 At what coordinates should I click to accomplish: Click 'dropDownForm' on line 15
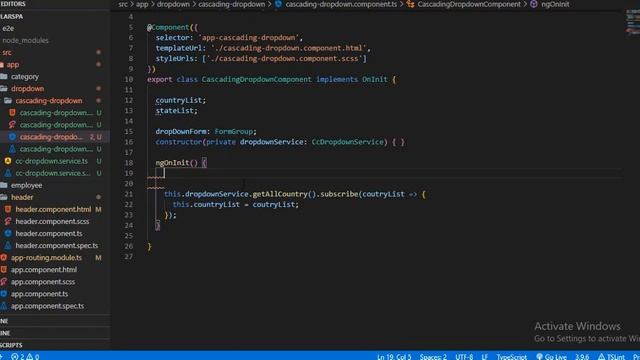[181, 131]
